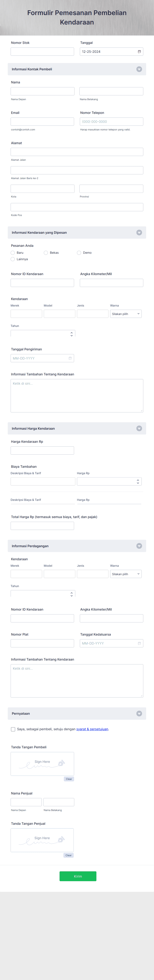Image resolution: width=154 pixels, height=980 pixels.
Task: Clear the Tanda Tangan Pembeli signature
Action: (69, 779)
